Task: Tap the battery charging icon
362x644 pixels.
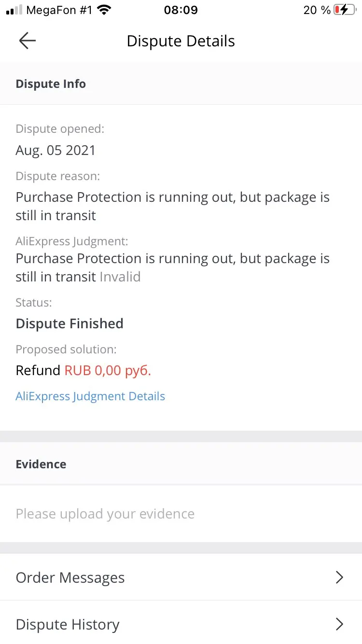Action: tap(345, 10)
